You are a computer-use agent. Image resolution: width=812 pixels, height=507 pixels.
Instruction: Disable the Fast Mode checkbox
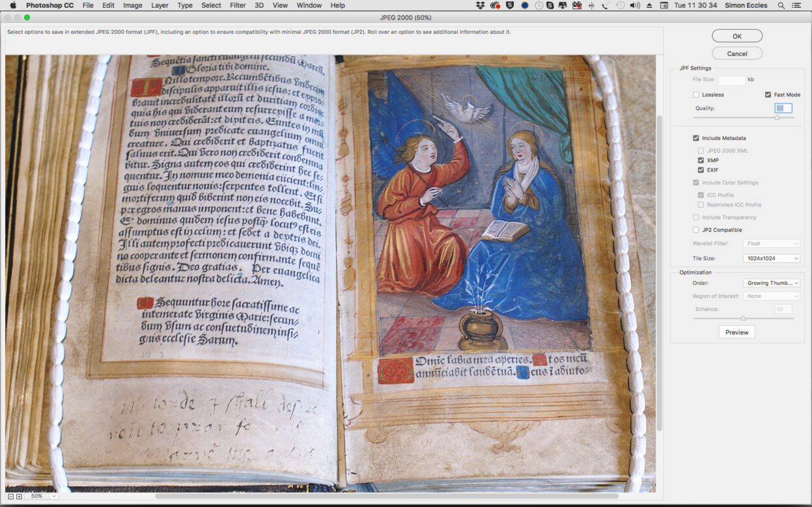768,95
